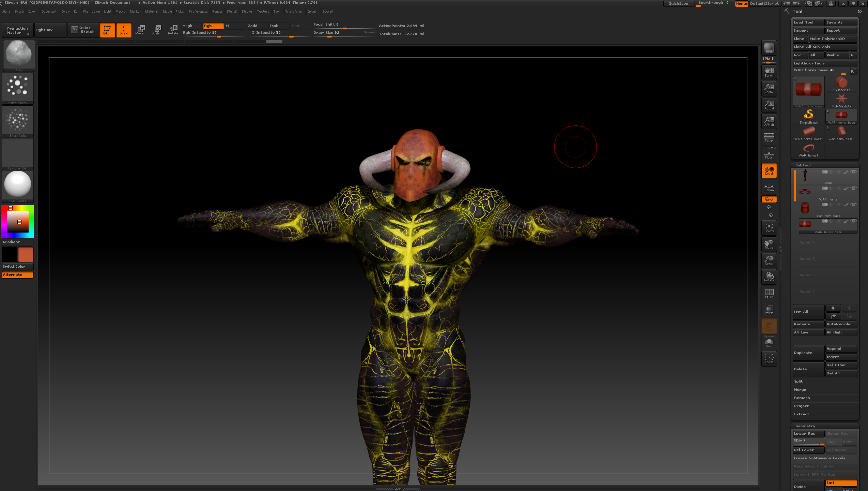868x491 pixels.
Task: Select the Rotate tool in top shelf
Action: click(x=173, y=30)
